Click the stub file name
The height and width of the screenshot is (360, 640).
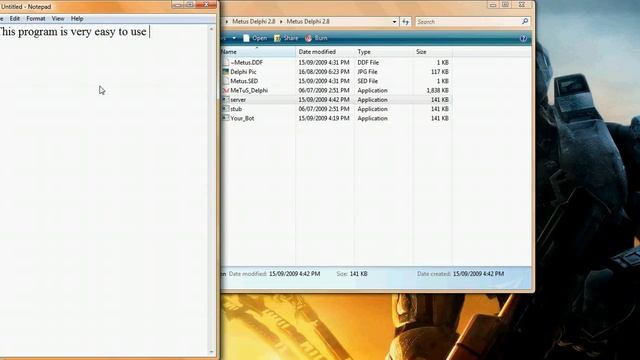click(236, 109)
